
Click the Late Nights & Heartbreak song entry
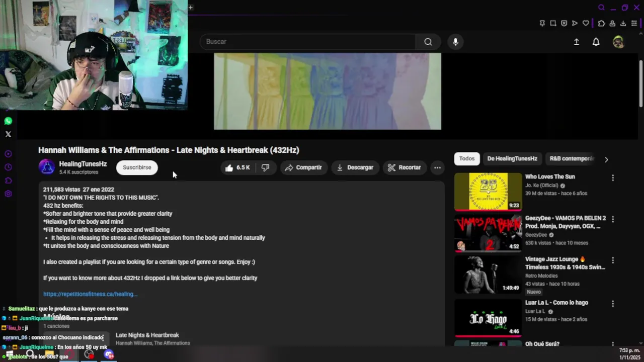(x=153, y=339)
